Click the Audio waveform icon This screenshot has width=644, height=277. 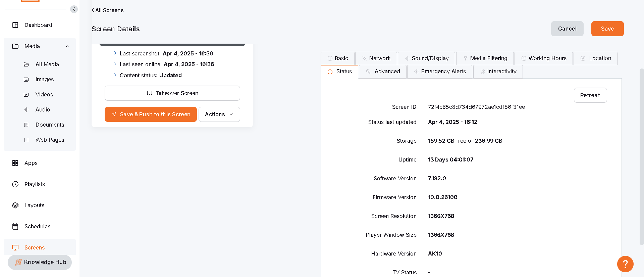[26, 110]
